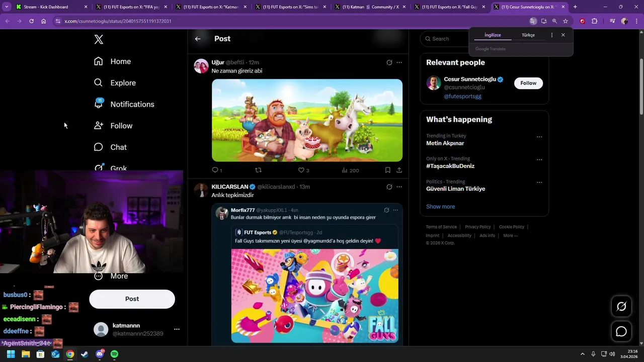This screenshot has height=362, width=644.
Task: Open Google Translate popup options menu
Action: coord(552,35)
